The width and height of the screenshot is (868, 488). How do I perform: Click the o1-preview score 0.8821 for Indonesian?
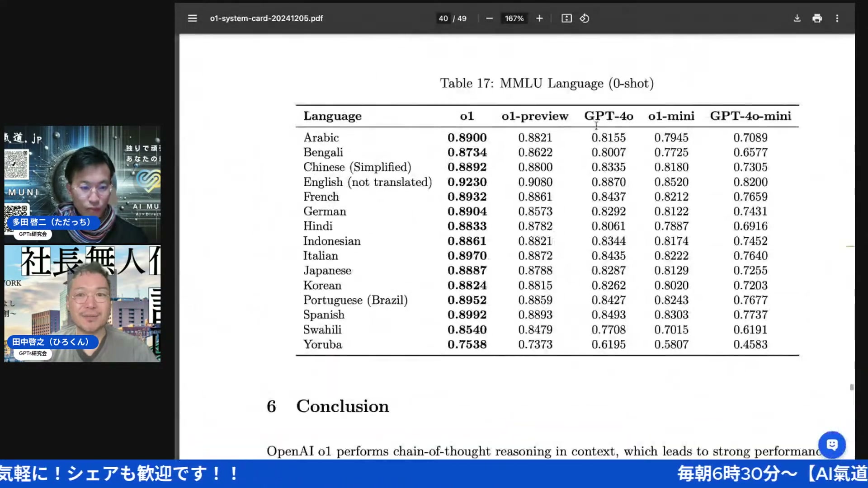tap(535, 241)
